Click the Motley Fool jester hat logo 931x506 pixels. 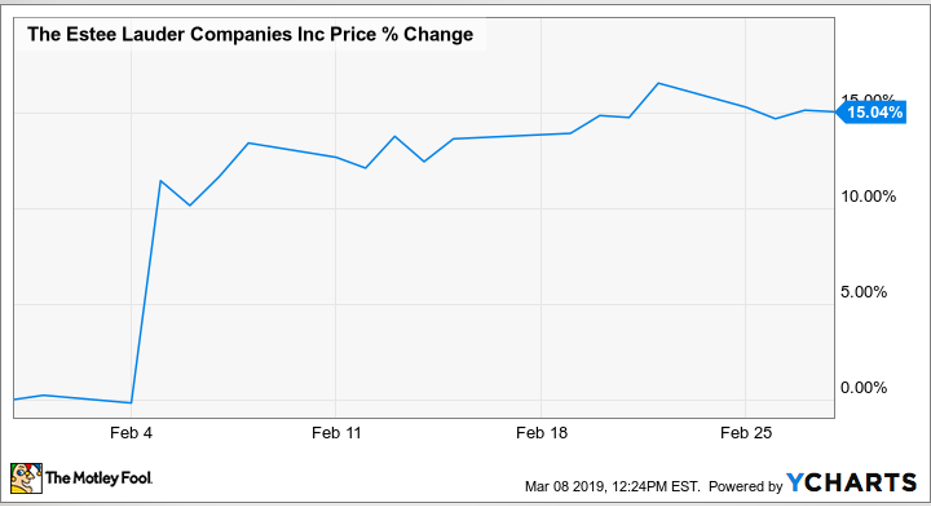coord(26,478)
